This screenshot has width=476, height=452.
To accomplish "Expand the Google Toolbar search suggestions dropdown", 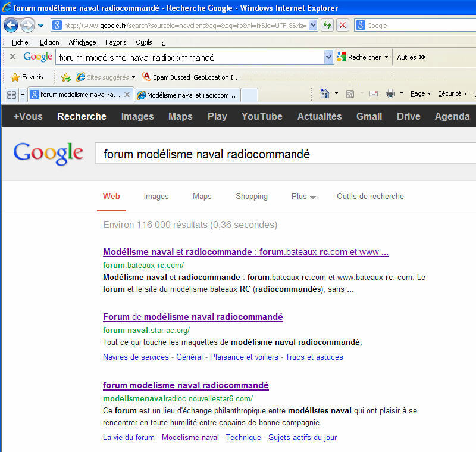I will (x=328, y=57).
